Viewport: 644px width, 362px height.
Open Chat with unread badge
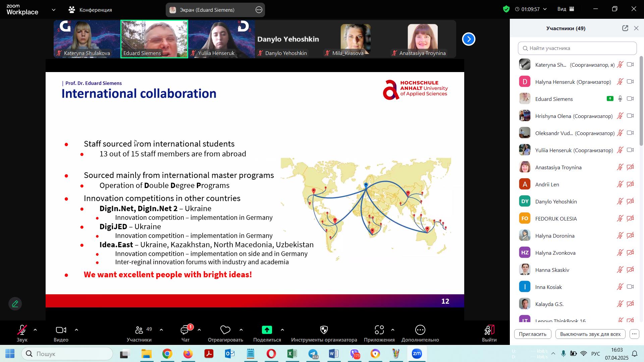[x=185, y=330]
